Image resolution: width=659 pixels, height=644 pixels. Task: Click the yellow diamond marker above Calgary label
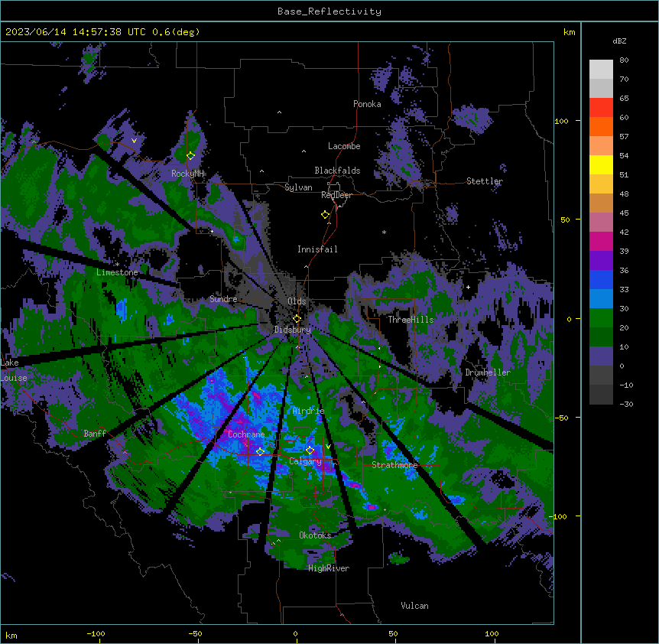[x=310, y=450]
